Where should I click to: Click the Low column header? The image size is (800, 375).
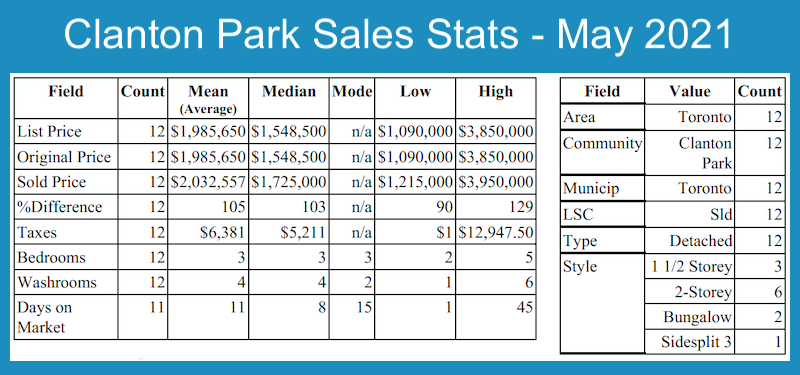coord(415,92)
